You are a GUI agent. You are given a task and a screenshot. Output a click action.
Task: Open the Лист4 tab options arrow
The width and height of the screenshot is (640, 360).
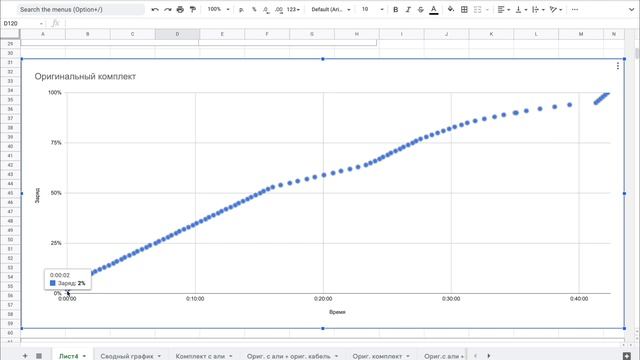(84, 356)
